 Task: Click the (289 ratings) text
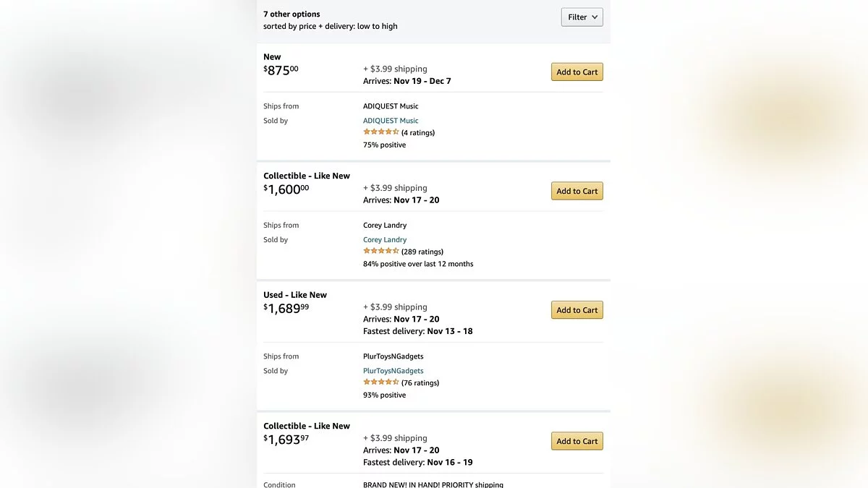tap(422, 252)
